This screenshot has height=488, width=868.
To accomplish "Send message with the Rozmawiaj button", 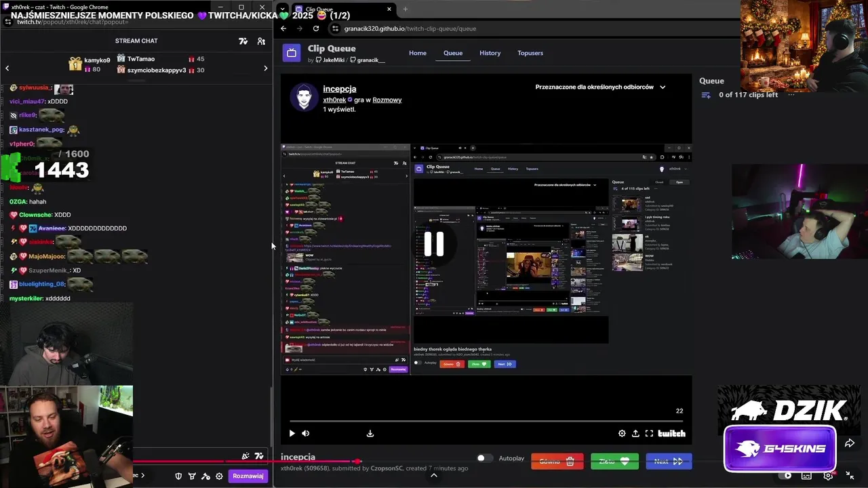I will pos(248,476).
